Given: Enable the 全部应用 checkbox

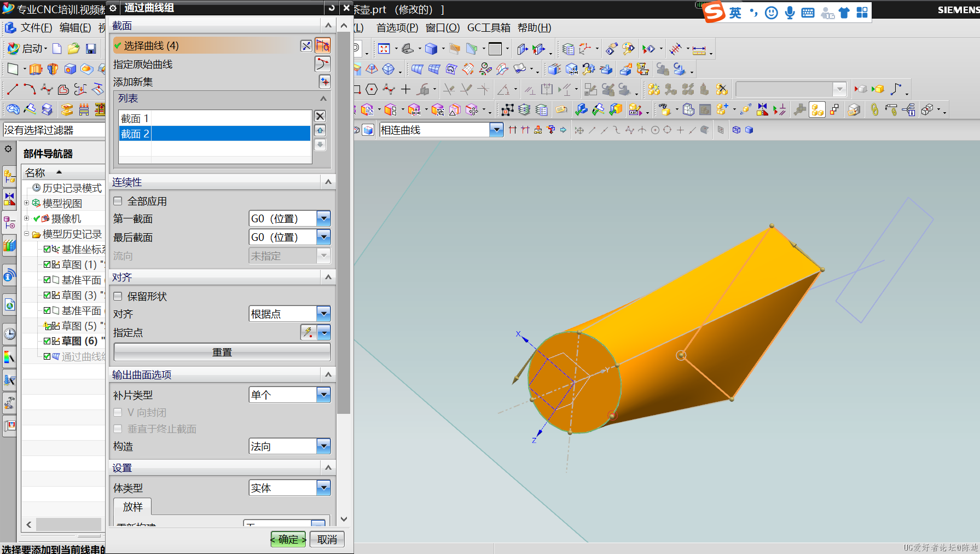Looking at the screenshot, I should click(118, 201).
